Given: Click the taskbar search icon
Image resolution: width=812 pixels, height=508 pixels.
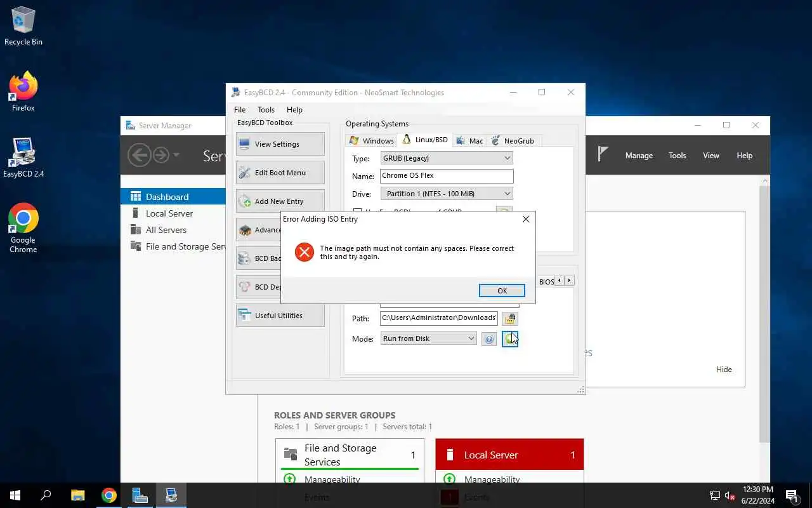Looking at the screenshot, I should (x=46, y=495).
